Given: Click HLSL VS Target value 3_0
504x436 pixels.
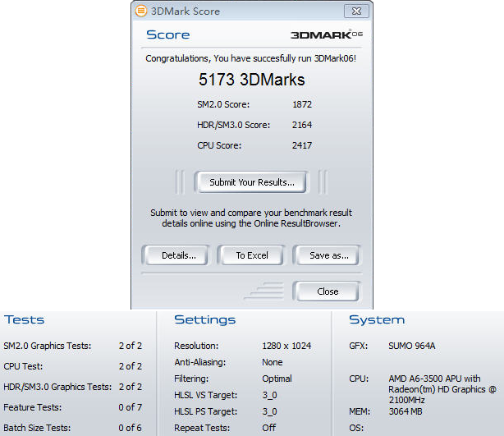Looking at the screenshot, I should point(269,395).
